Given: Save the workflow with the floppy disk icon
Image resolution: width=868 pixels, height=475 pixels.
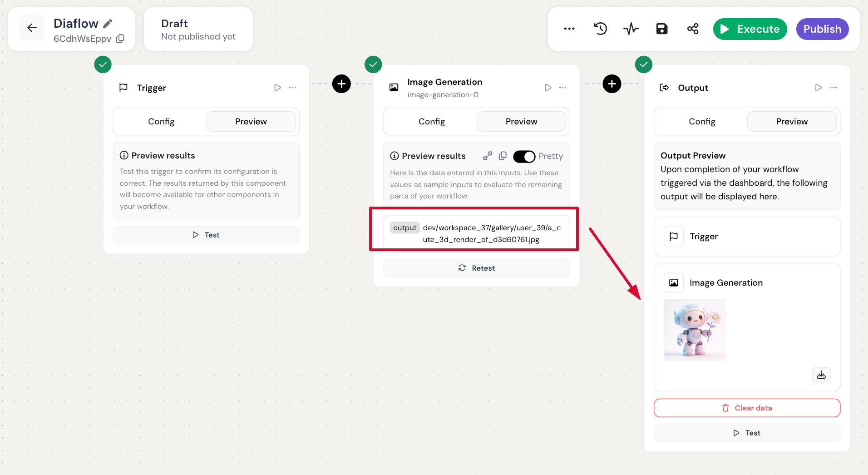Looking at the screenshot, I should (x=662, y=29).
